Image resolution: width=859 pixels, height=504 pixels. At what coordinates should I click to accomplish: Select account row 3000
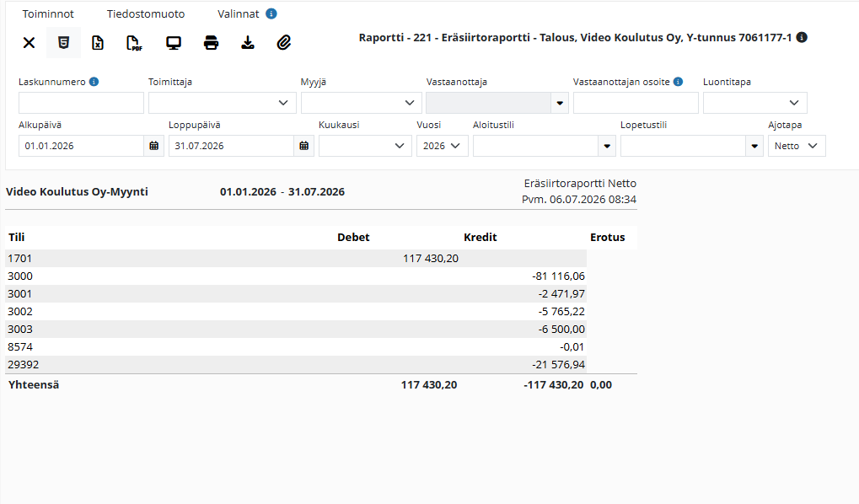(x=296, y=276)
